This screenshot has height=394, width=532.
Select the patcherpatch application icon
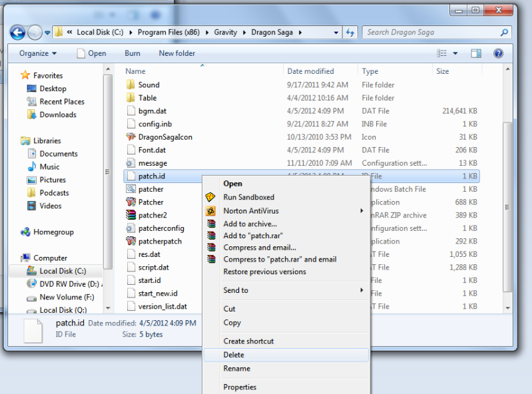click(x=131, y=241)
